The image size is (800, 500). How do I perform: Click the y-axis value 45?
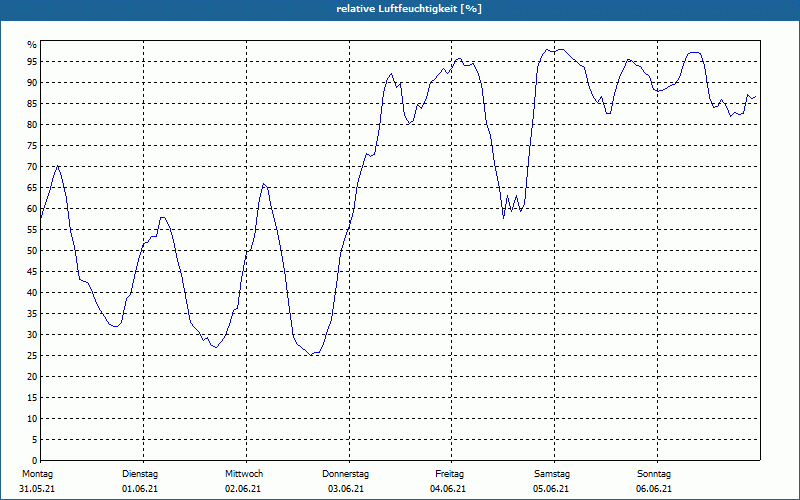(32, 271)
